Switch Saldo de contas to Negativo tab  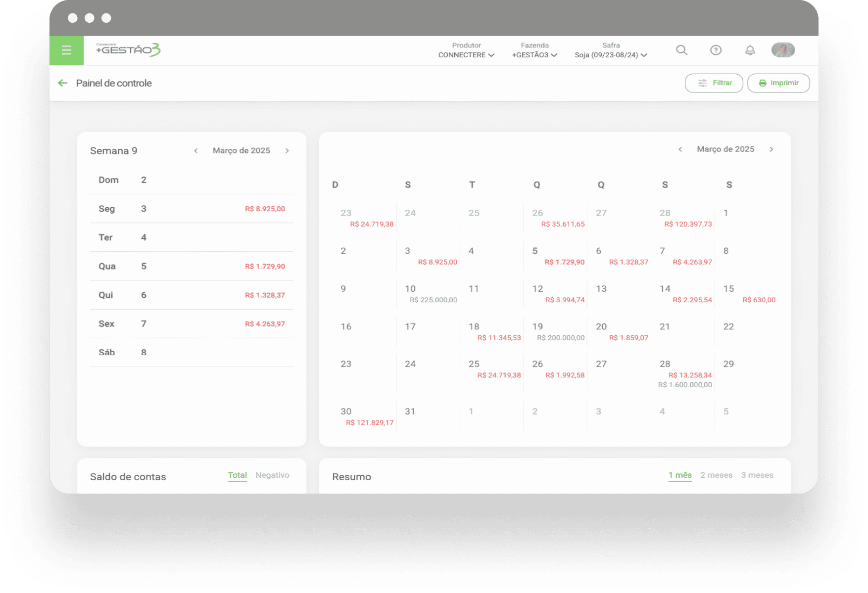(x=272, y=475)
